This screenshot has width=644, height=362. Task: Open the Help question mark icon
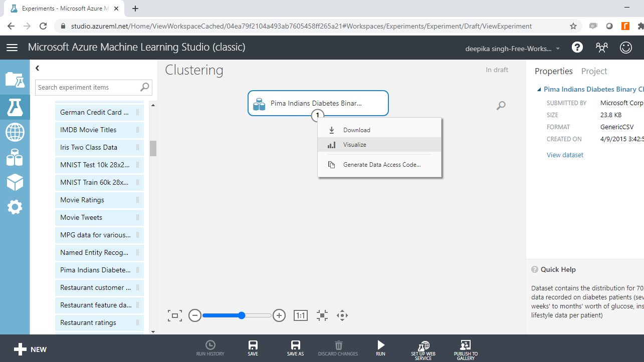pos(577,47)
